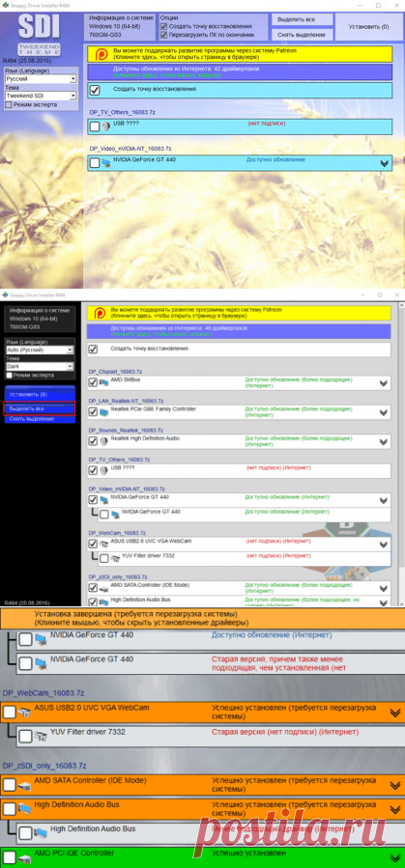
Task: Check the YUV Filter driver 7332 box in Dark window
Action: pos(104,559)
